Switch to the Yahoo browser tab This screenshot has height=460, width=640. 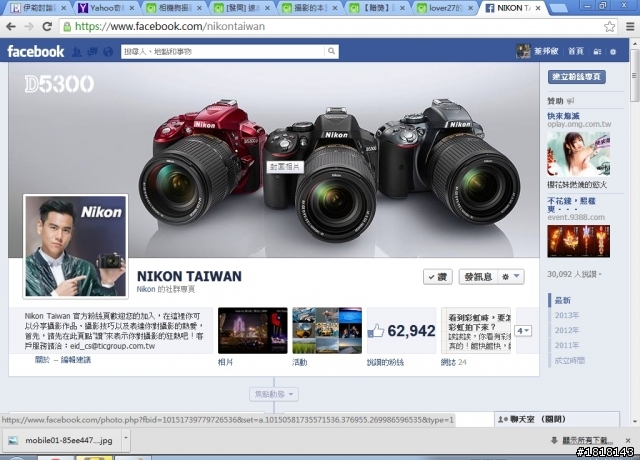(x=106, y=8)
